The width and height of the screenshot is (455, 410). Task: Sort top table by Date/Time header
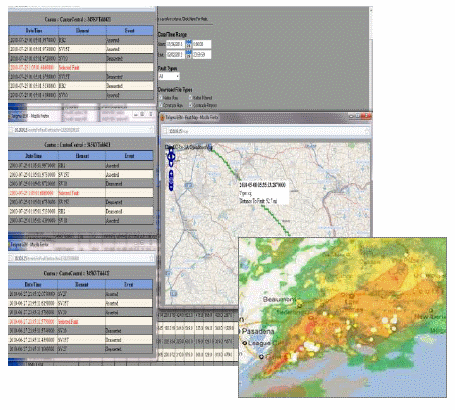(34, 31)
